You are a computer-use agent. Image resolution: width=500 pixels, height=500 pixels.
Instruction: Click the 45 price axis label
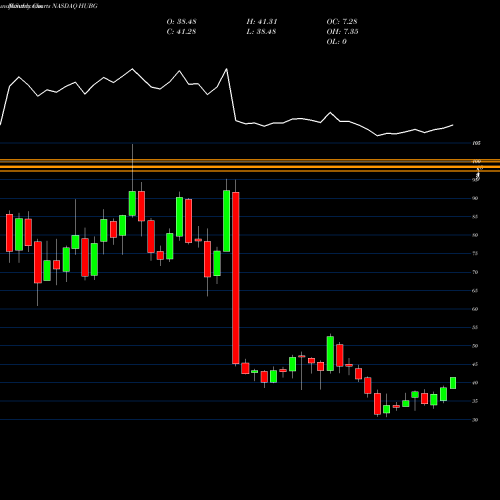tap(475, 364)
